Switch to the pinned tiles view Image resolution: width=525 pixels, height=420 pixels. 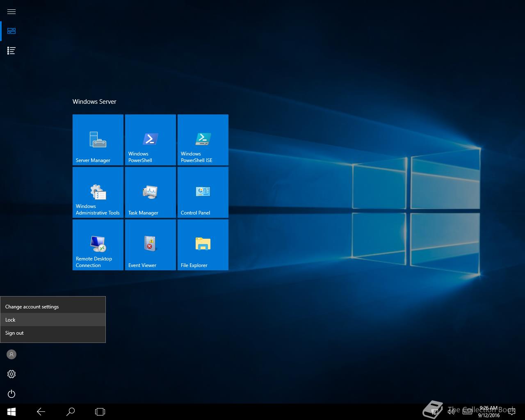[x=11, y=31]
